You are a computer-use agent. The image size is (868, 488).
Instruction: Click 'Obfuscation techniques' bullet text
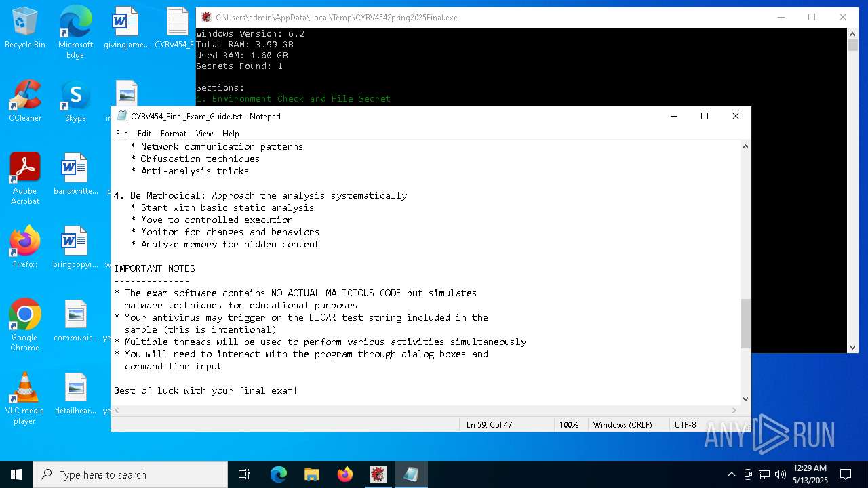[200, 159]
